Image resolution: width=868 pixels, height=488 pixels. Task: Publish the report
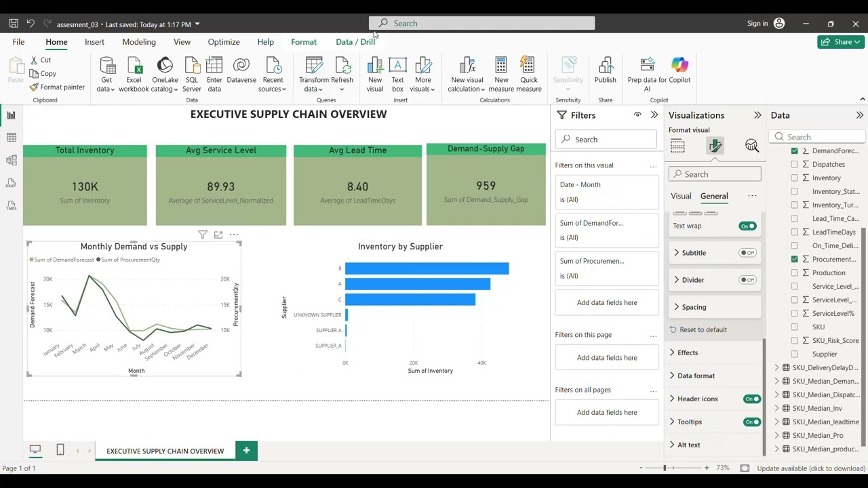[x=606, y=70]
